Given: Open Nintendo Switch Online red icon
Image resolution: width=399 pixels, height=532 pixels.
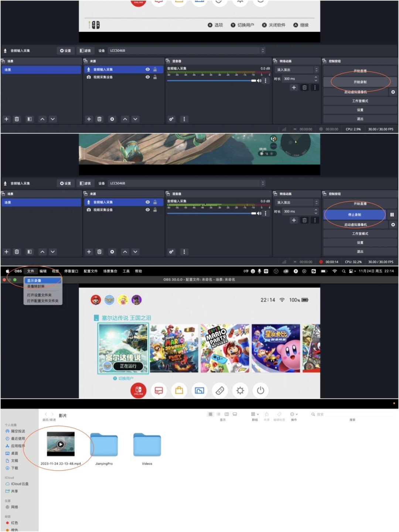Looking at the screenshot, I should pos(139,390).
